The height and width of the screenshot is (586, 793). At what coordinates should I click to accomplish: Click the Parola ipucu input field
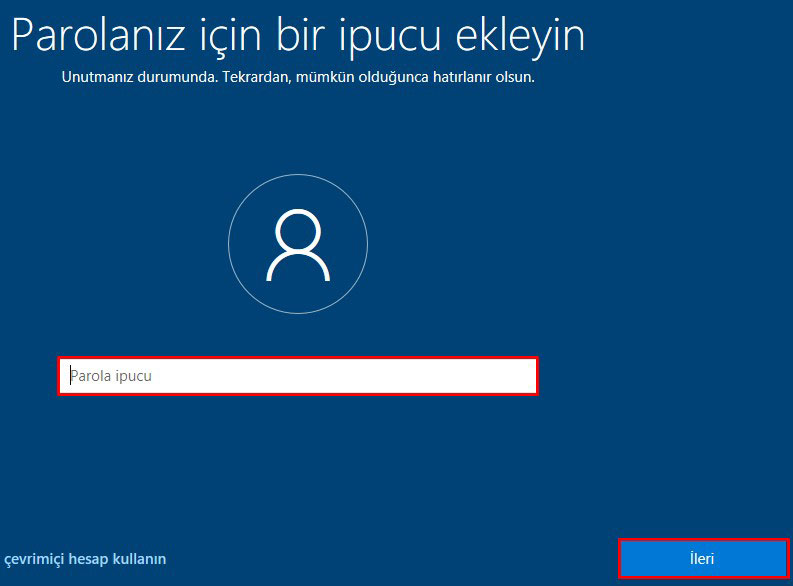click(x=298, y=376)
